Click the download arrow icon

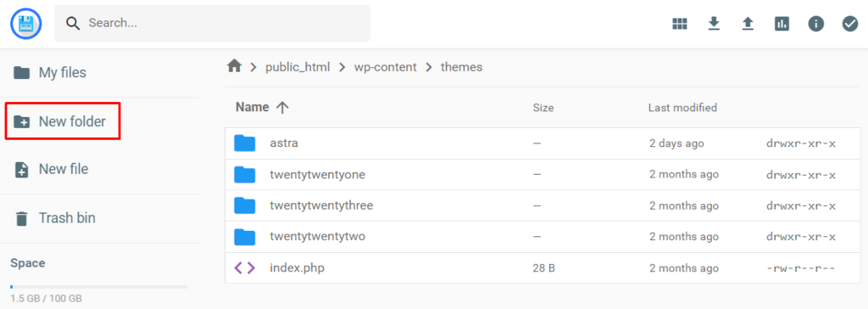714,24
